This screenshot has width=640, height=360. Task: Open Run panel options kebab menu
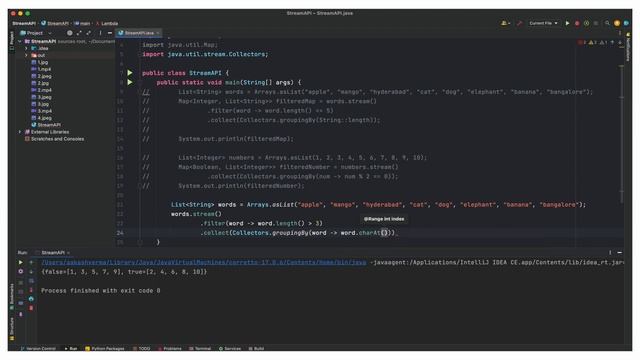(x=610, y=253)
